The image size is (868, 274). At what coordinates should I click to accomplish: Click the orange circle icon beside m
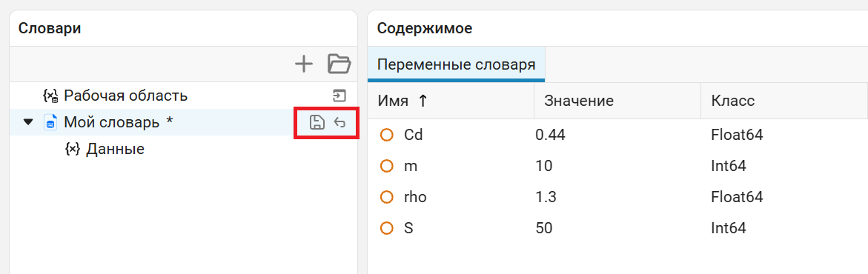coord(386,165)
